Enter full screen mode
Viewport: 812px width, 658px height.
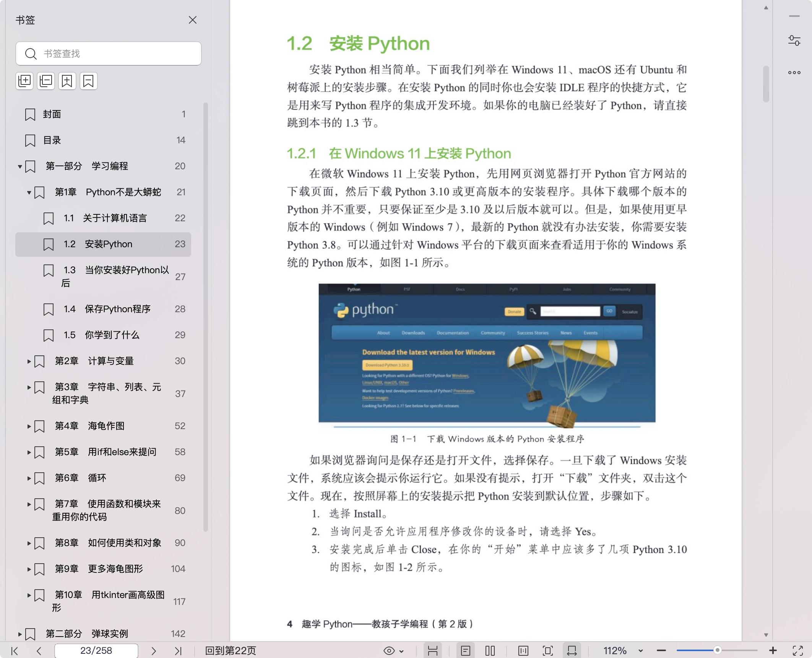[x=798, y=651]
